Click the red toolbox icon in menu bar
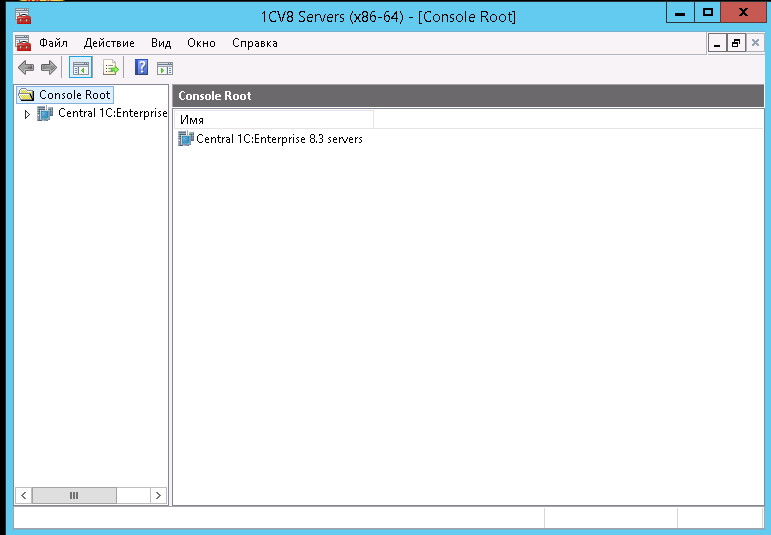 pos(23,43)
